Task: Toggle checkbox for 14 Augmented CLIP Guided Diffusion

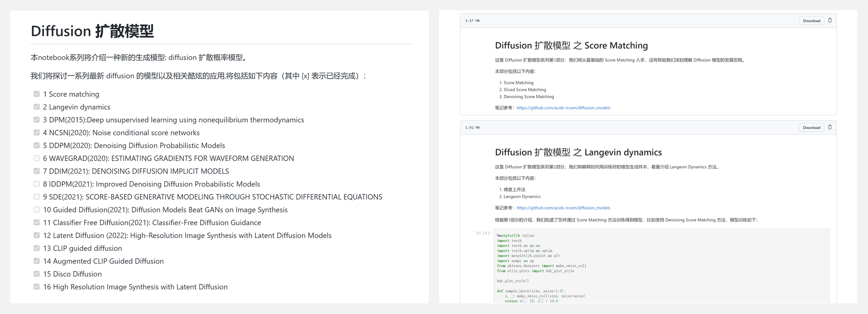Action: point(36,261)
